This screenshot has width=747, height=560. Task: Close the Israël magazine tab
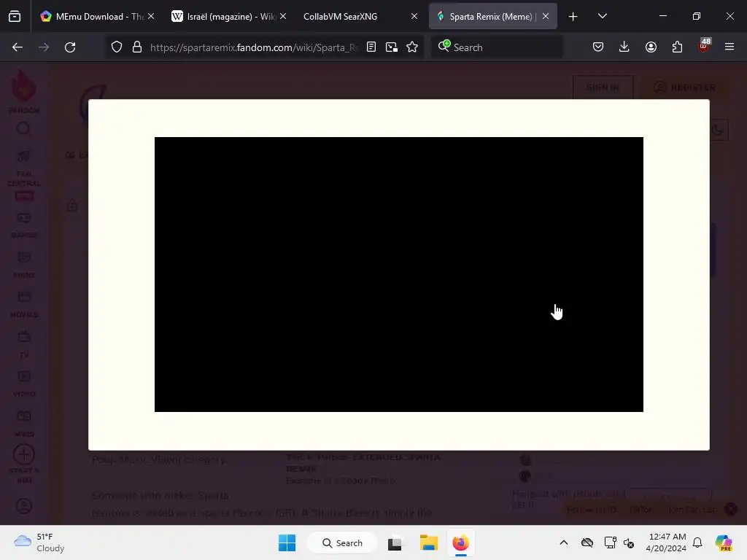point(283,16)
